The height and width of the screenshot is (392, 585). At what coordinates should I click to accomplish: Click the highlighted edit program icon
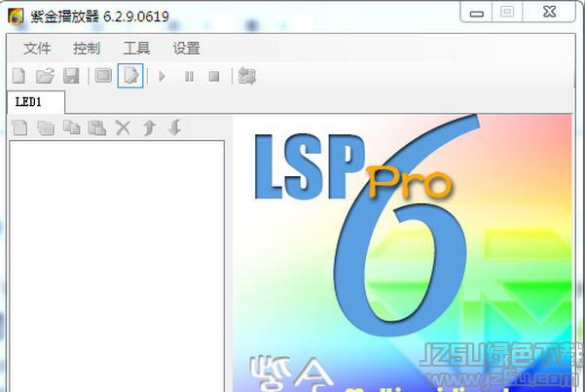(x=130, y=76)
